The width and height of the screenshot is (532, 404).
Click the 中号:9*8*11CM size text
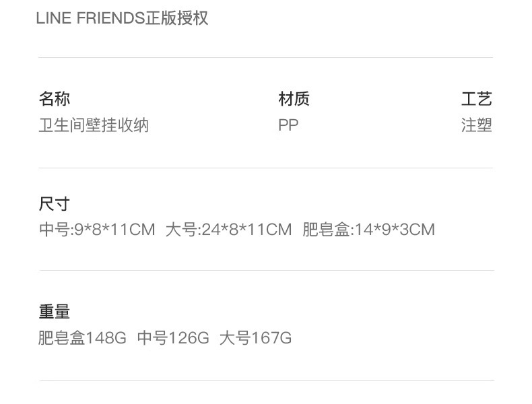click(97, 230)
